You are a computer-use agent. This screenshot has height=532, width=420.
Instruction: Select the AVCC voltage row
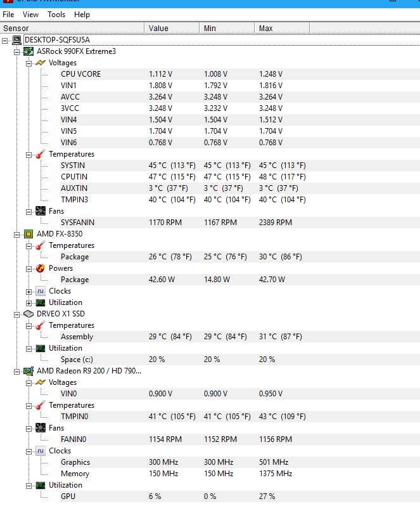click(239, 97)
